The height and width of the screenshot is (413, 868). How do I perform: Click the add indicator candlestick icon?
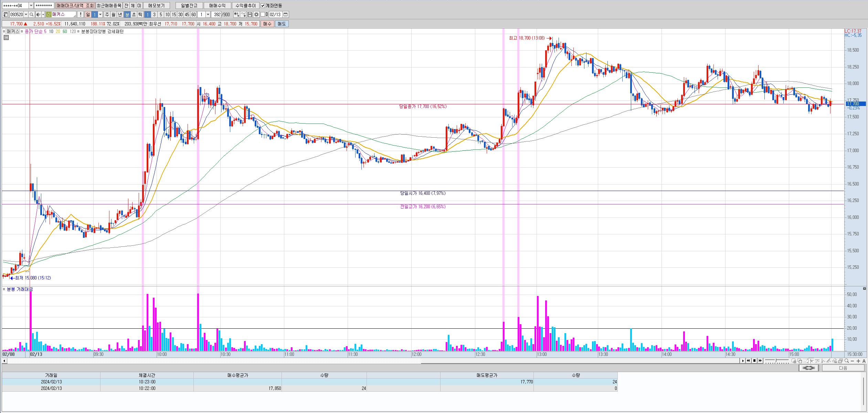[236, 14]
